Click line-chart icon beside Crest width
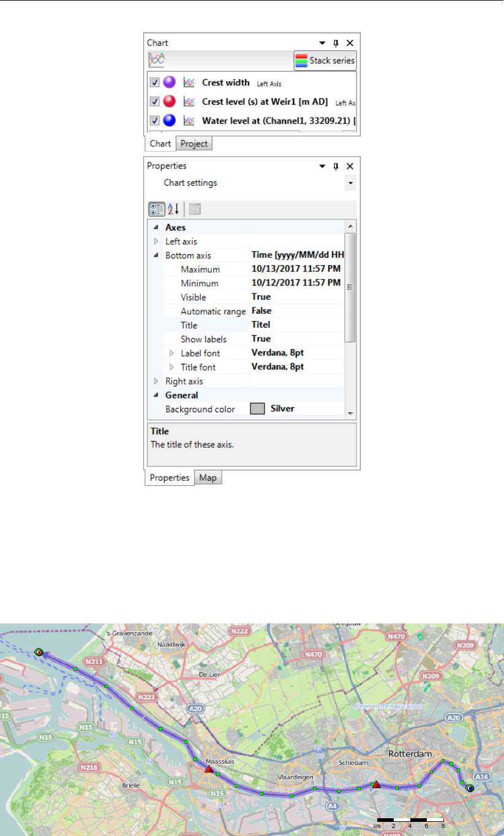 coord(189,83)
